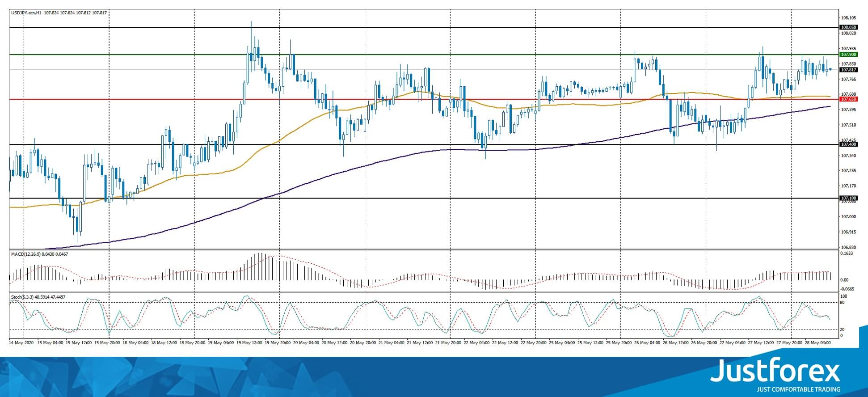Click the MACD scale value 0.1633
Image resolution: width=868 pixels, height=397 pixels.
pyautogui.click(x=847, y=253)
